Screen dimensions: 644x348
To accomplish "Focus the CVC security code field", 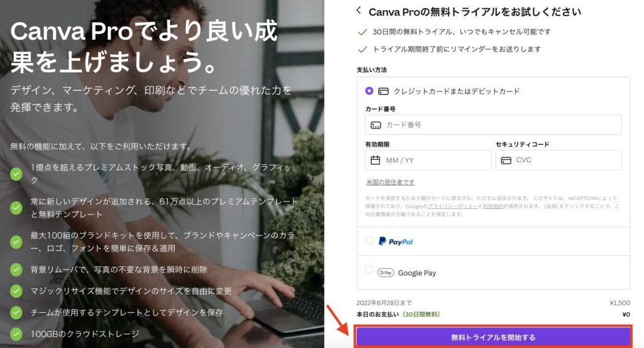I will [558, 160].
